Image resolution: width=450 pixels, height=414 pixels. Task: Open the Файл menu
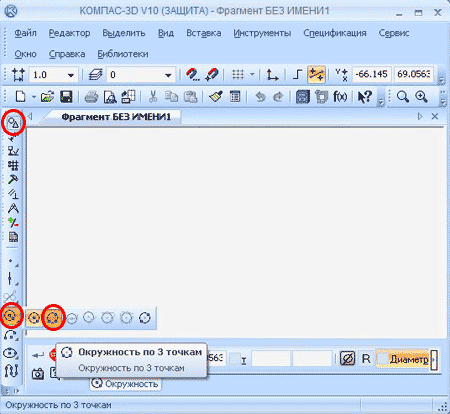click(25, 33)
